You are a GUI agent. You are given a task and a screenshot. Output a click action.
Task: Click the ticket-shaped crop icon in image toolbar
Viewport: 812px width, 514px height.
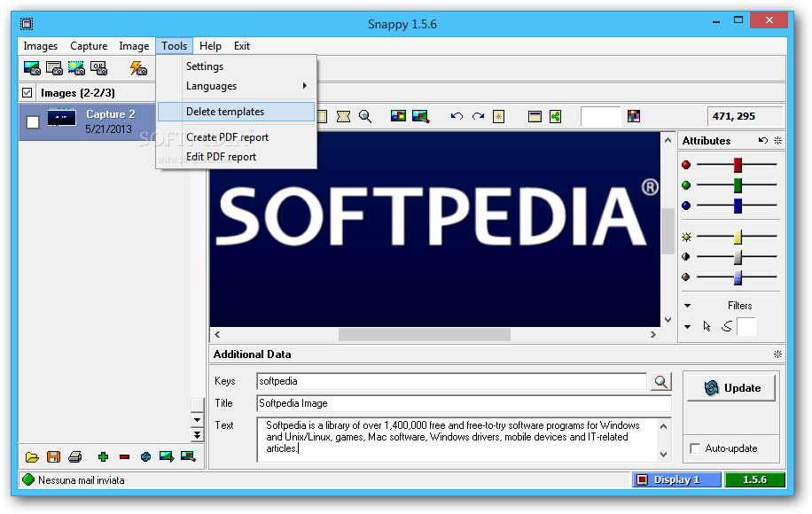[x=343, y=116]
